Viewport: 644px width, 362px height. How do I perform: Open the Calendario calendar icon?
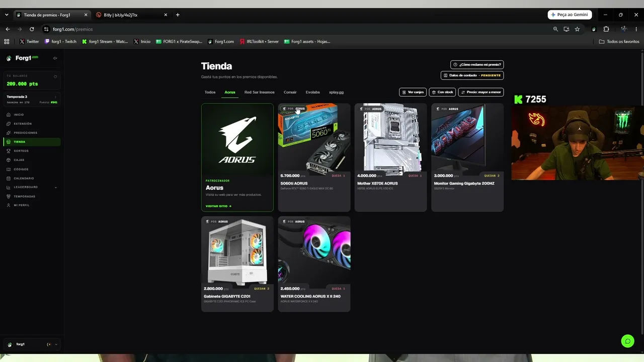9,178
